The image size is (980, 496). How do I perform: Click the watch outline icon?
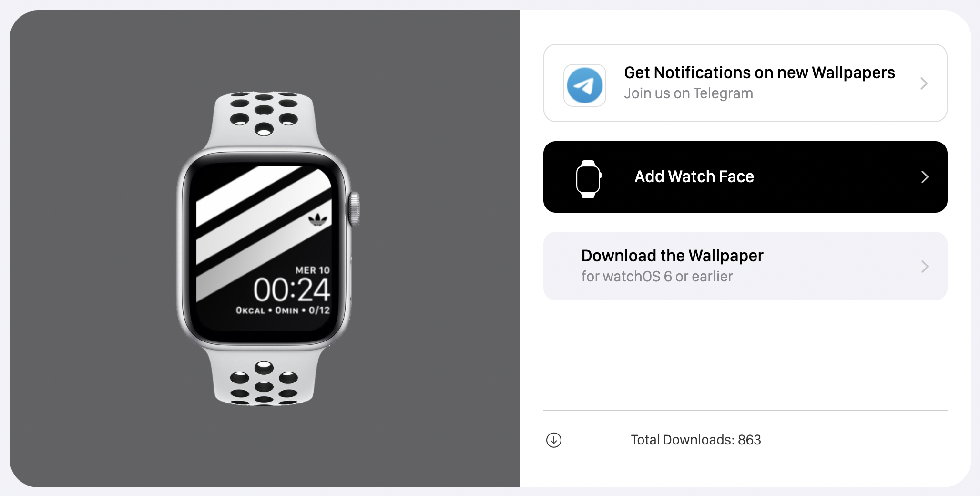coord(589,179)
